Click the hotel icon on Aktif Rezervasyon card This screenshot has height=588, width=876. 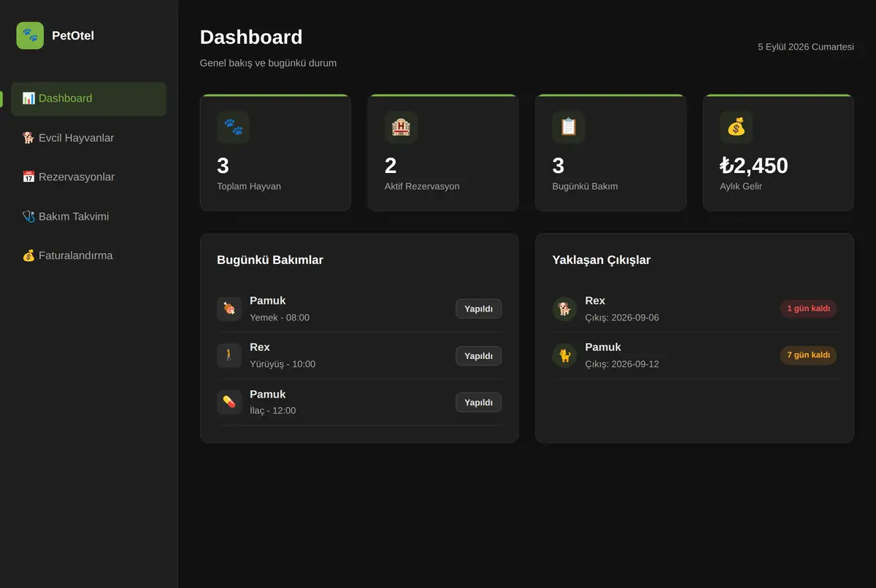pyautogui.click(x=401, y=127)
